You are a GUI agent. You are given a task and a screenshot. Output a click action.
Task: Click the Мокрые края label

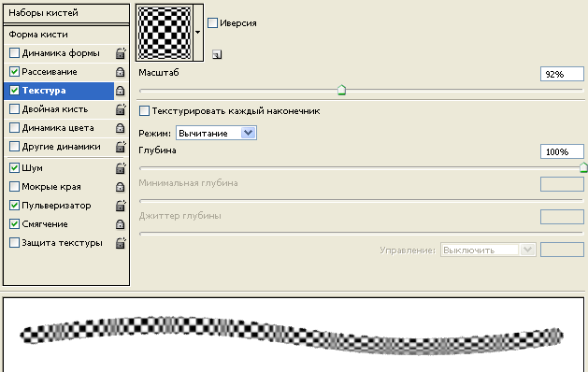tap(51, 187)
